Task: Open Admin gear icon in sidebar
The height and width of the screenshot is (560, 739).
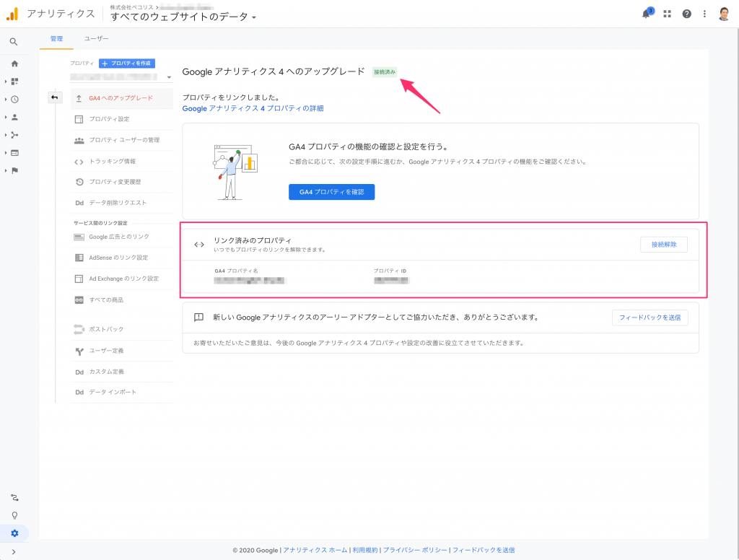Action: (14, 533)
